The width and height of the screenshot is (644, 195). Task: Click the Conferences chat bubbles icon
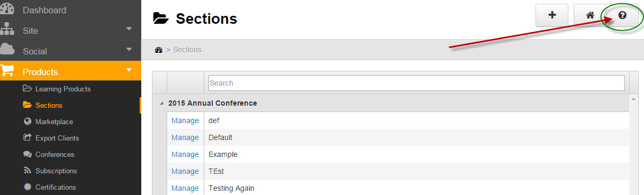pos(28,154)
